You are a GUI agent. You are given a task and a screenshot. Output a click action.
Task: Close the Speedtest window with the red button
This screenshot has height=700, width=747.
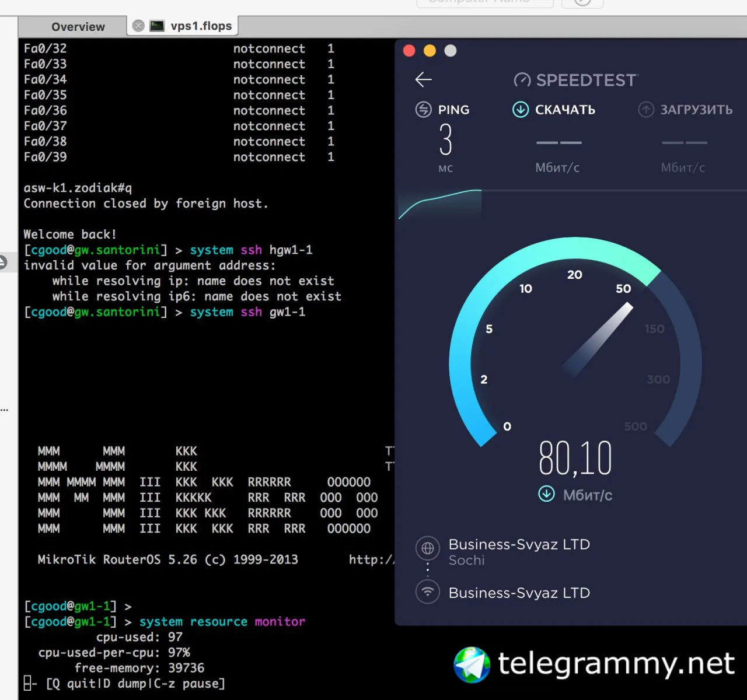[409, 51]
